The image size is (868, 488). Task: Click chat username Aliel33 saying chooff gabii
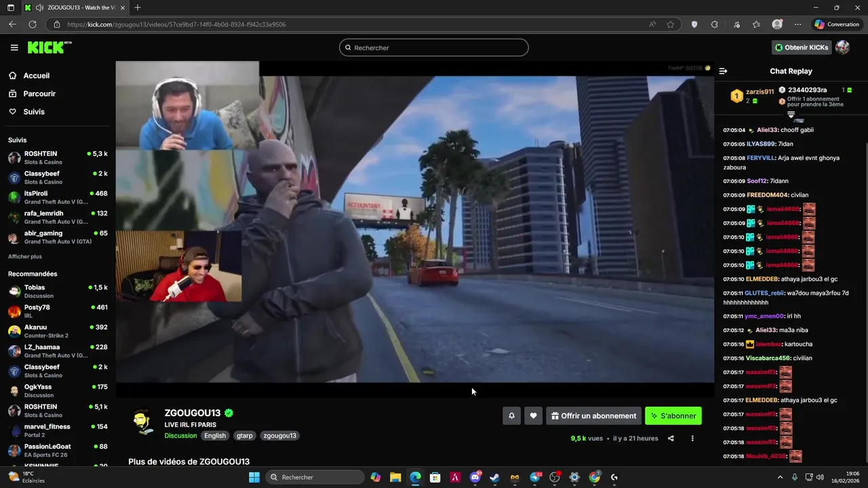coord(768,130)
